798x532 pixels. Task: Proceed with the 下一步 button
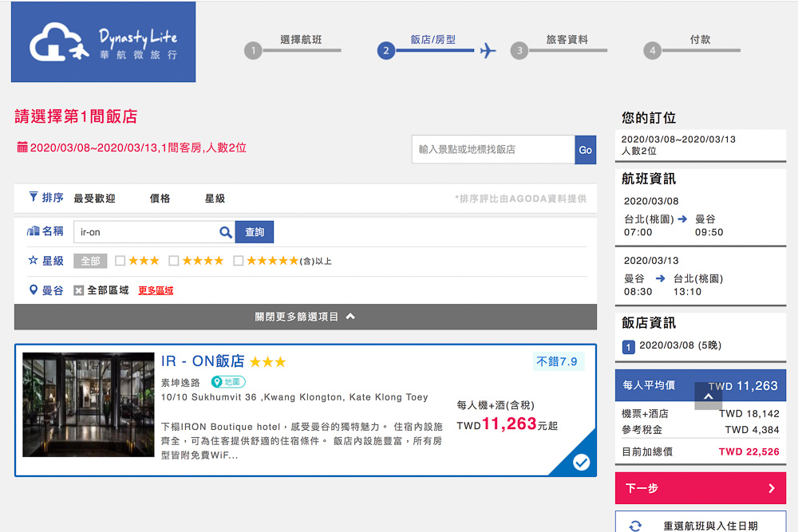[701, 488]
